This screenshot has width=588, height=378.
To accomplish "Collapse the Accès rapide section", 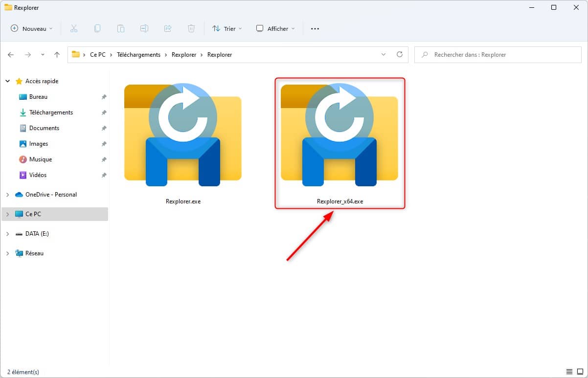I will pyautogui.click(x=7, y=81).
